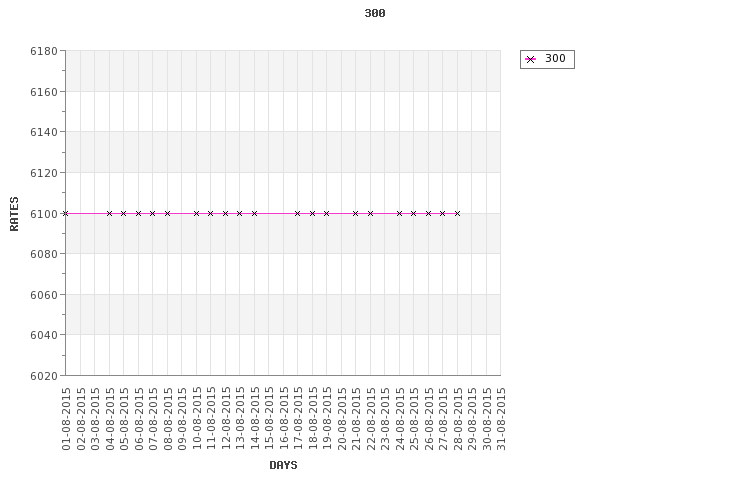Viewport: 750px width, 500px height.
Task: Click the data point on 17-08-2015
Action: click(x=298, y=213)
